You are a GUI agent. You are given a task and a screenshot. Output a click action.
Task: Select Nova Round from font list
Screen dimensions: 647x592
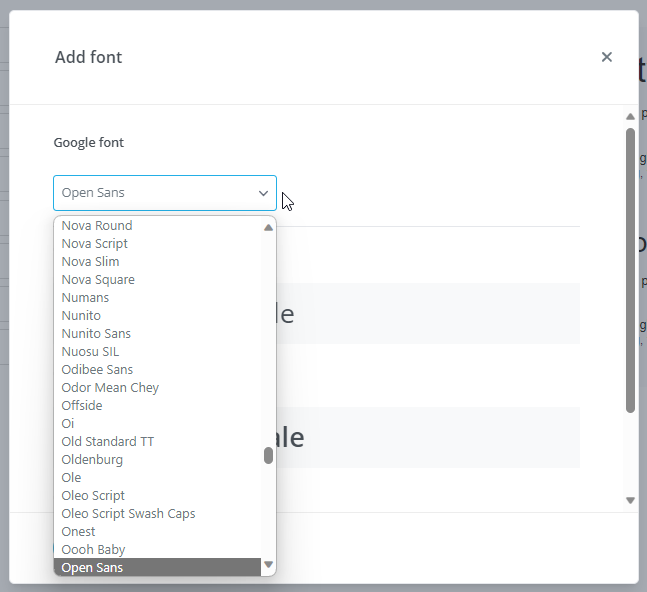158,226
